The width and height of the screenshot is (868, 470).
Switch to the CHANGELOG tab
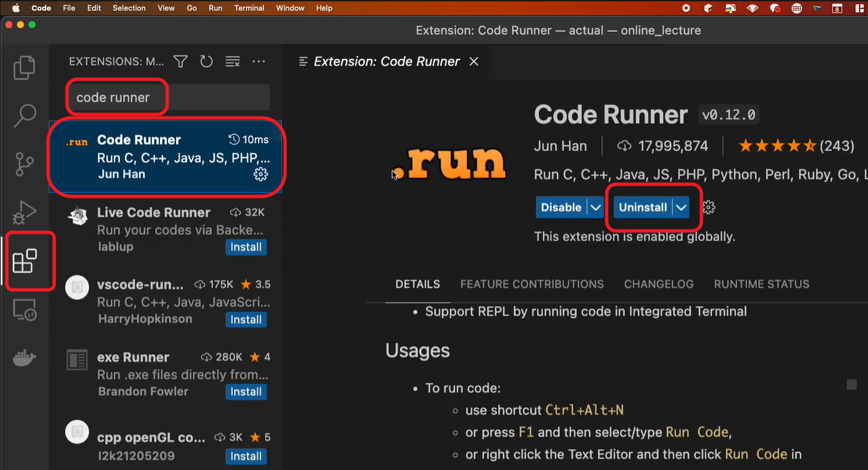pos(659,284)
